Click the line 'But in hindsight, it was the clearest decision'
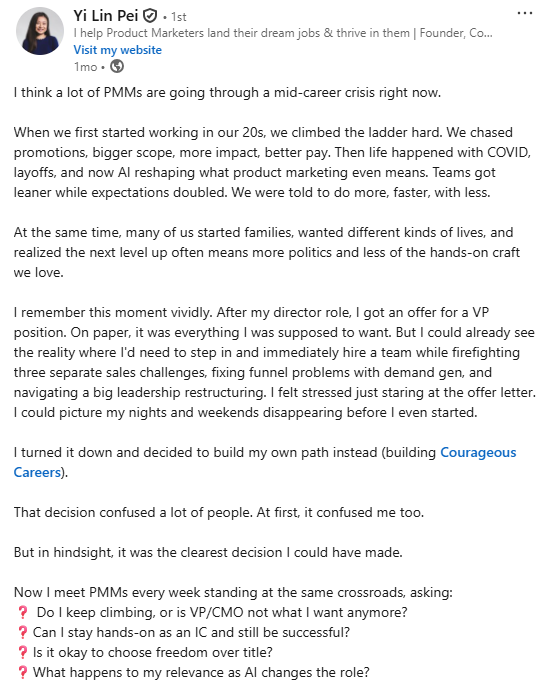550x691 pixels. pyautogui.click(x=208, y=553)
